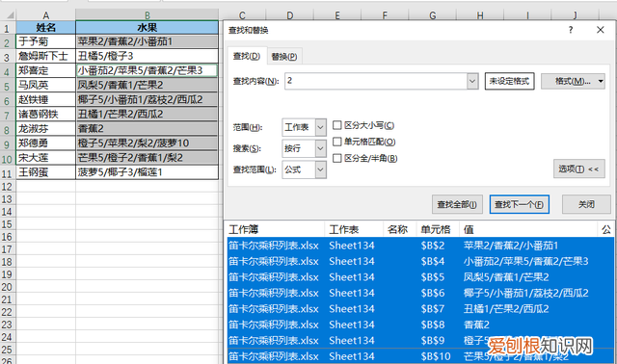Click cell containing 郑德勇
The image size is (617, 364).
pos(45,143)
